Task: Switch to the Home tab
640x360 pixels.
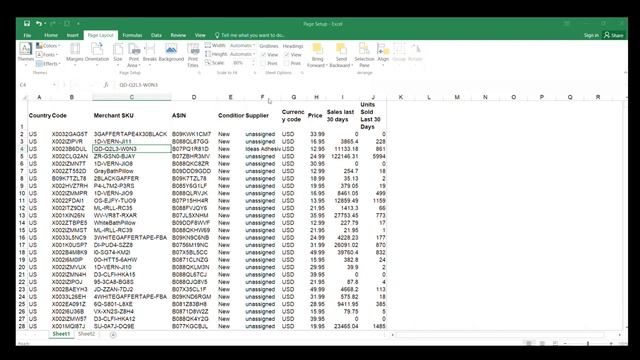Action: [51, 36]
